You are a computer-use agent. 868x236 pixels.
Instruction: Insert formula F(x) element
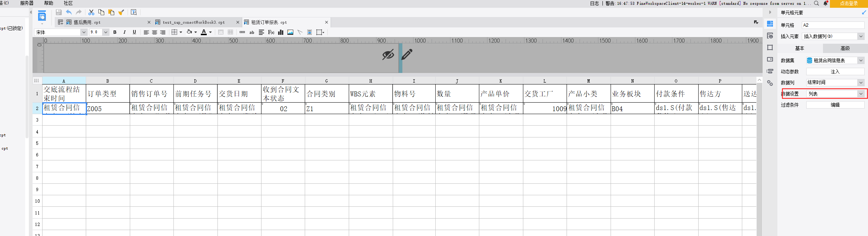click(x=271, y=32)
